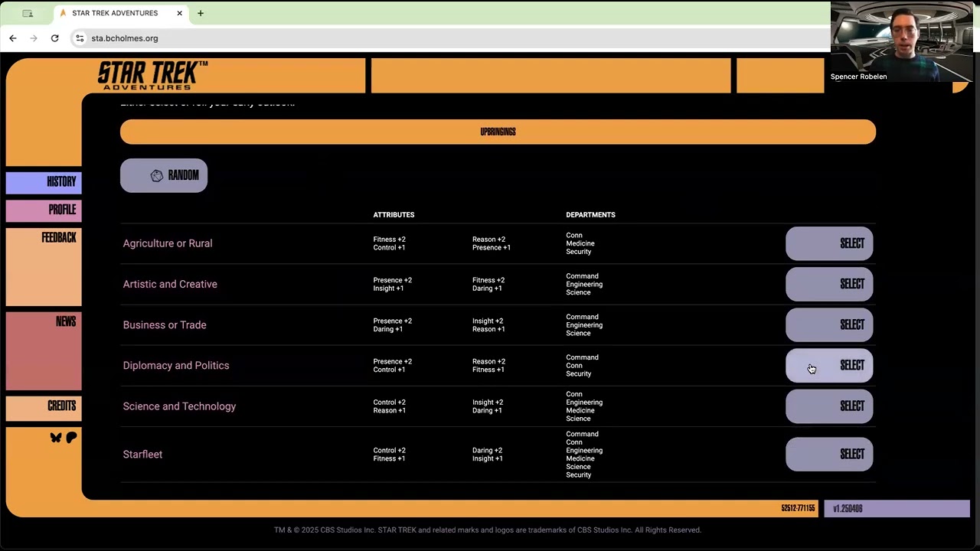Viewport: 980px width, 551px height.
Task: Click the ATTRIBUTES column header
Action: [x=394, y=215]
